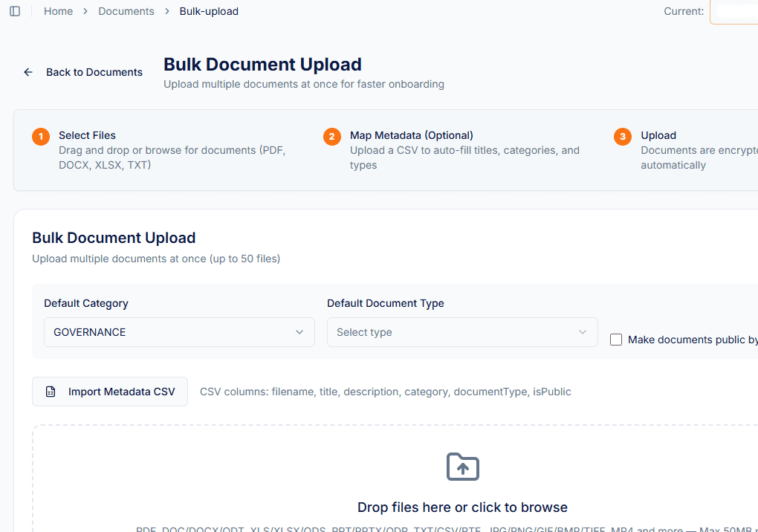Click the Map Metadata (Optional) heading

[412, 135]
